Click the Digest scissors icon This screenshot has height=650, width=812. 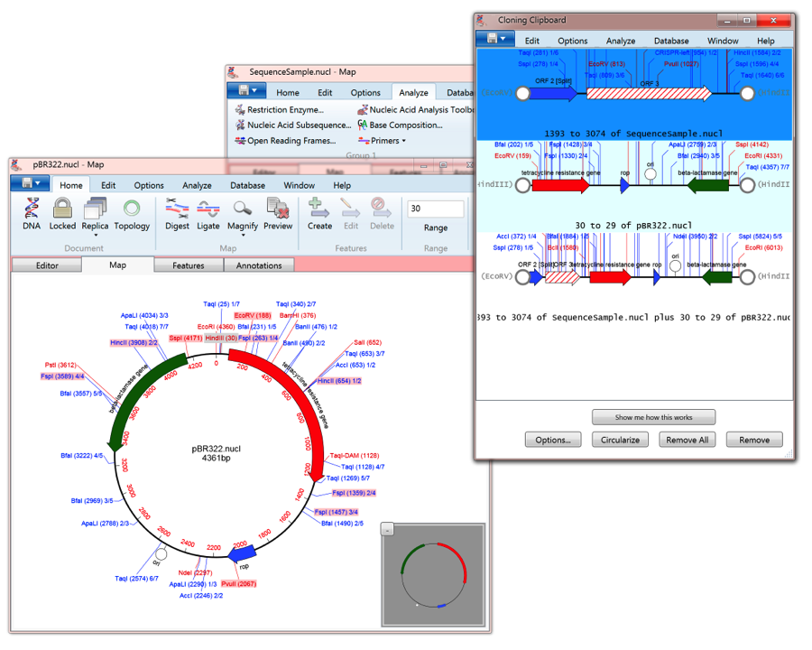coord(177,214)
